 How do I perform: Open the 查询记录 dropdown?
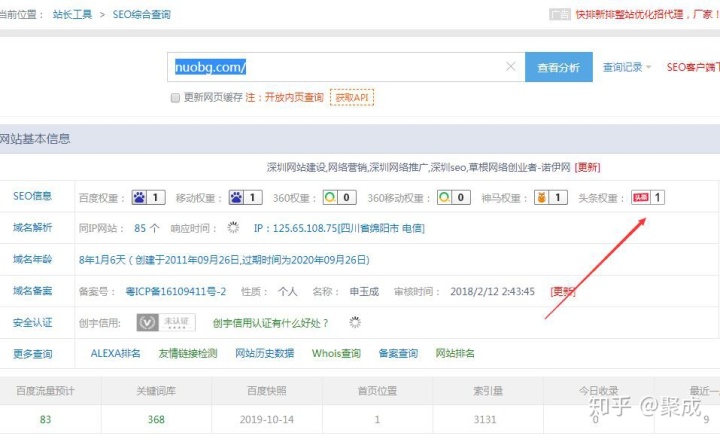pos(627,67)
